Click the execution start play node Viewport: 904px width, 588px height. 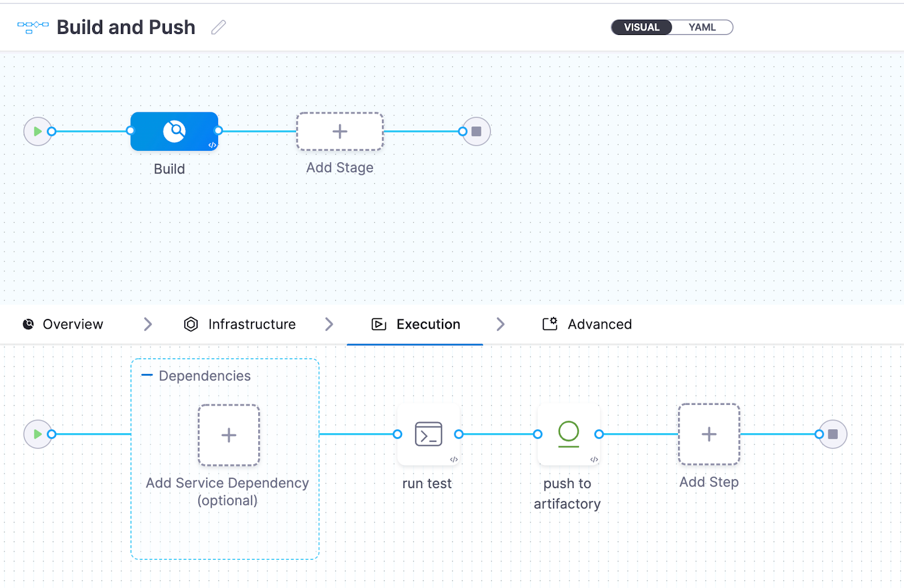pyautogui.click(x=37, y=434)
